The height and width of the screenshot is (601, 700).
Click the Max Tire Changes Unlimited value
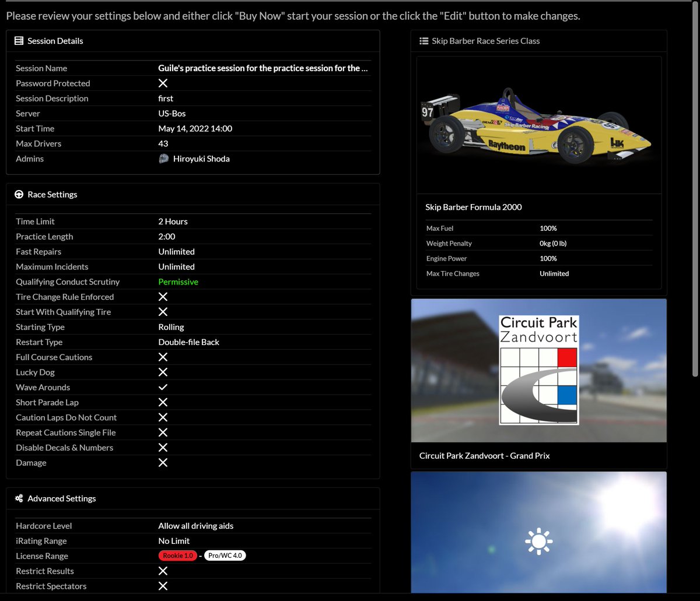click(x=554, y=274)
